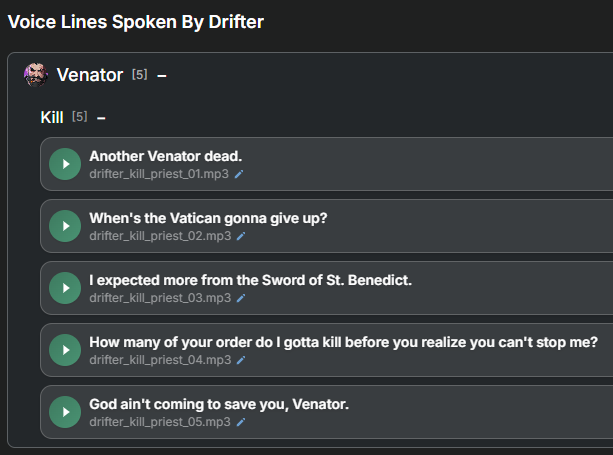The image size is (613, 455).
Task: Play "God ain't coming to save you" line
Action: pos(65,412)
